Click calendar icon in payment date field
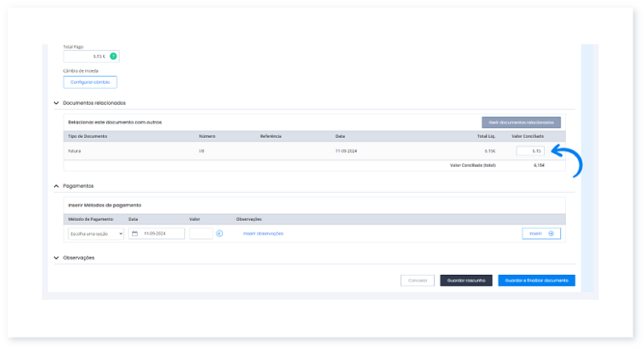 tap(135, 234)
